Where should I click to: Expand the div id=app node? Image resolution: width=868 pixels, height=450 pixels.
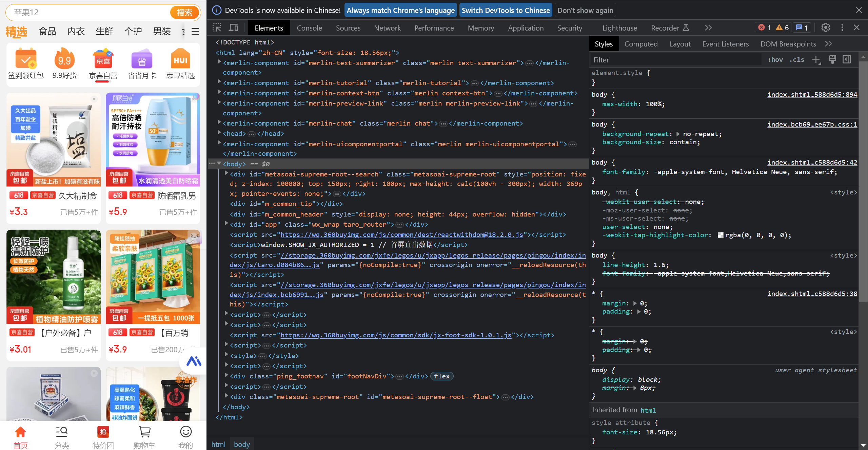pyautogui.click(x=226, y=223)
